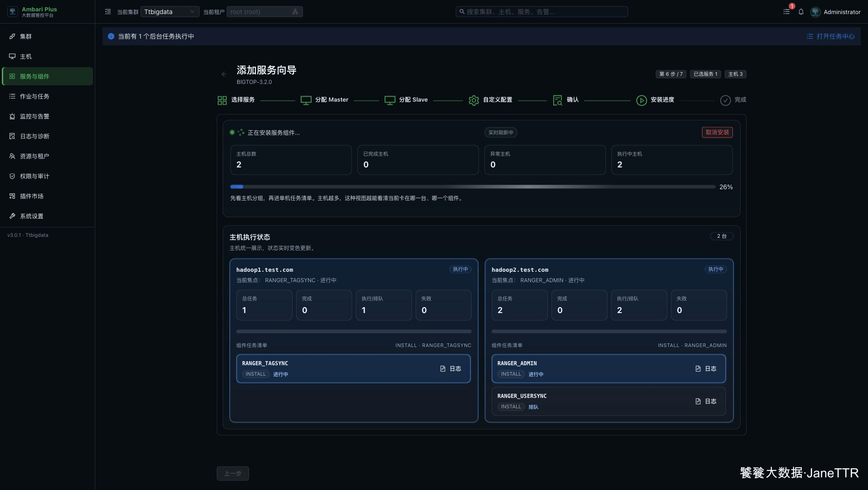Click the 第 6 步 / 7 badge
Image resolution: width=868 pixels, height=490 pixels.
(671, 74)
